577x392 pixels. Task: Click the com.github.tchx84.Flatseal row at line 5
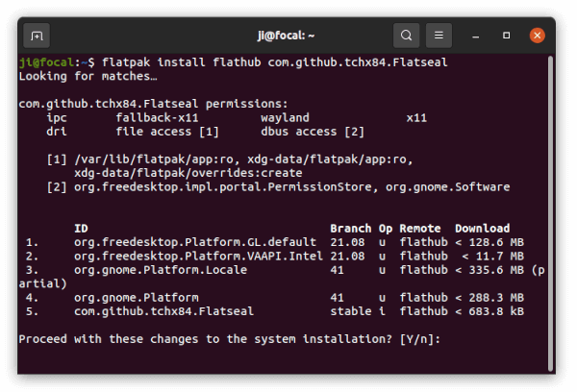(x=275, y=311)
